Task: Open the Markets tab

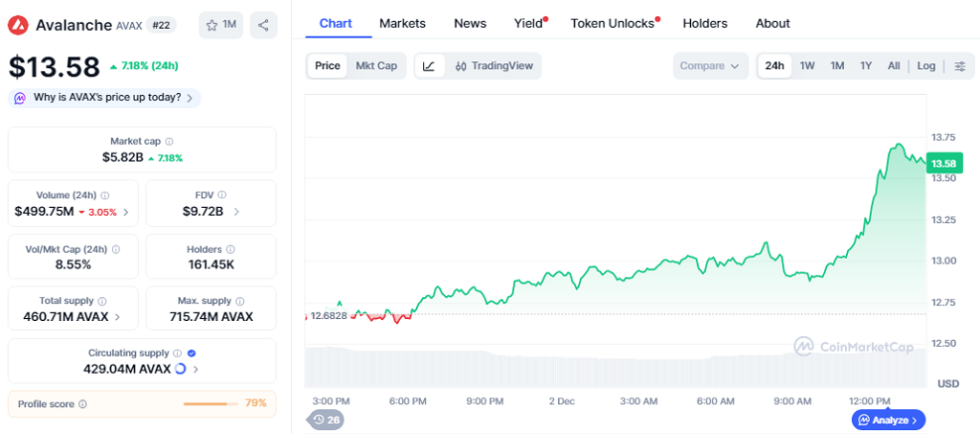Action: tap(402, 23)
